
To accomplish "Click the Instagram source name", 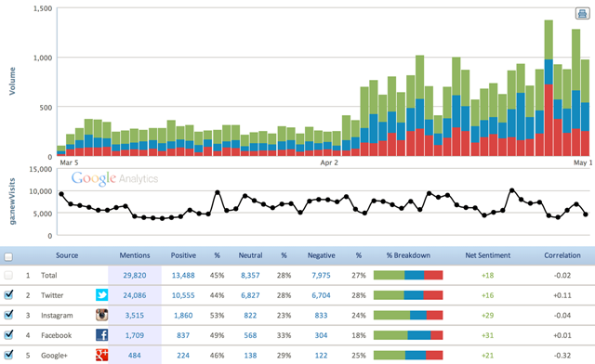I will pyautogui.click(x=57, y=316).
